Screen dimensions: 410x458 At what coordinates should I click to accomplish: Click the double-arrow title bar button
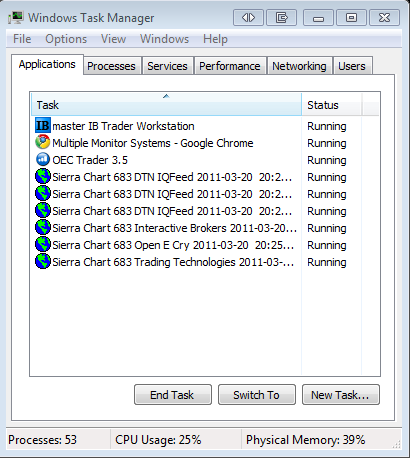pos(248,17)
